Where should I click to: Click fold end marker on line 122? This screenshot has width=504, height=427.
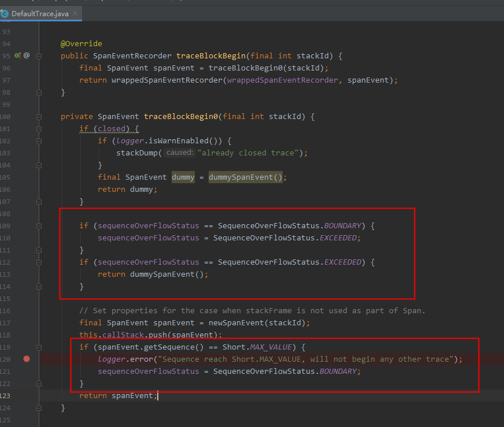pos(39,384)
